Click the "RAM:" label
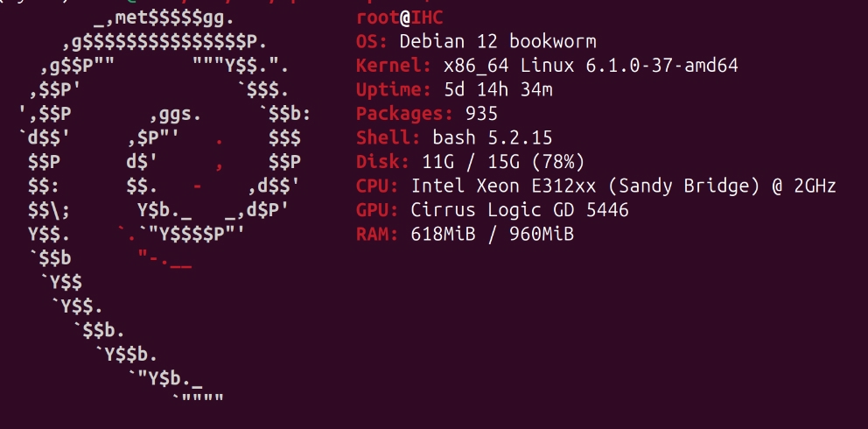This screenshot has height=429, width=868. tap(378, 234)
